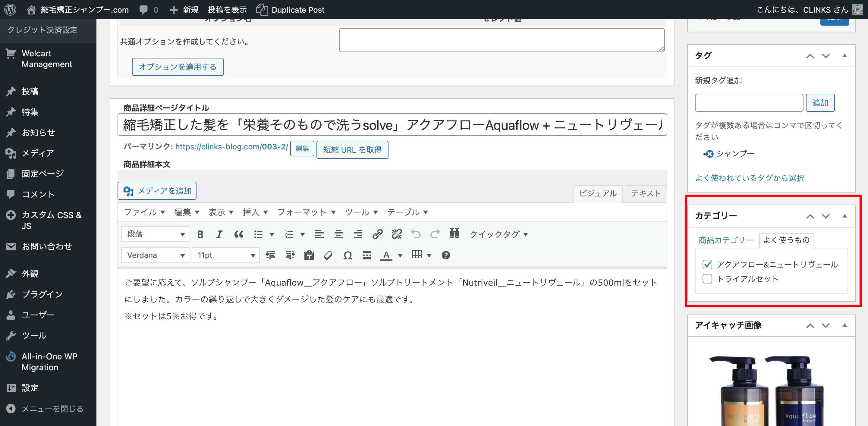Expand numbered list style options arrow
Image resolution: width=868 pixels, height=426 pixels.
coord(302,234)
